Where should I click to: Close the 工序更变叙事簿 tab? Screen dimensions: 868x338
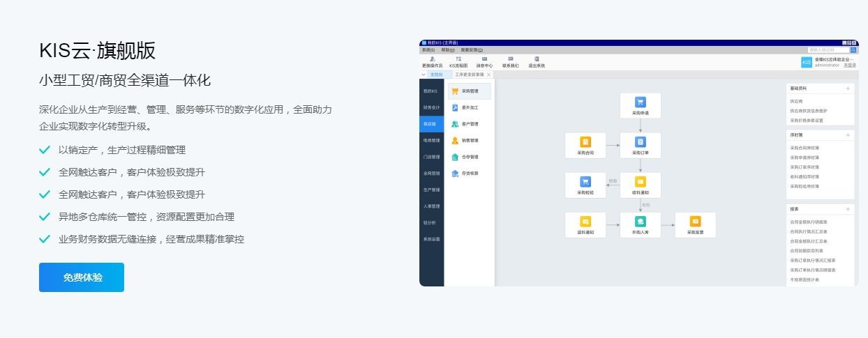(488, 74)
